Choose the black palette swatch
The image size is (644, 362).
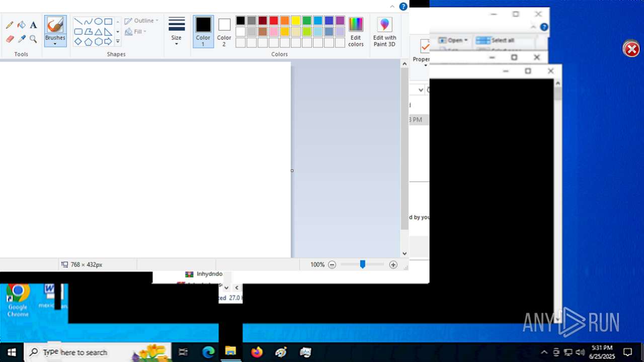pyautogui.click(x=240, y=21)
